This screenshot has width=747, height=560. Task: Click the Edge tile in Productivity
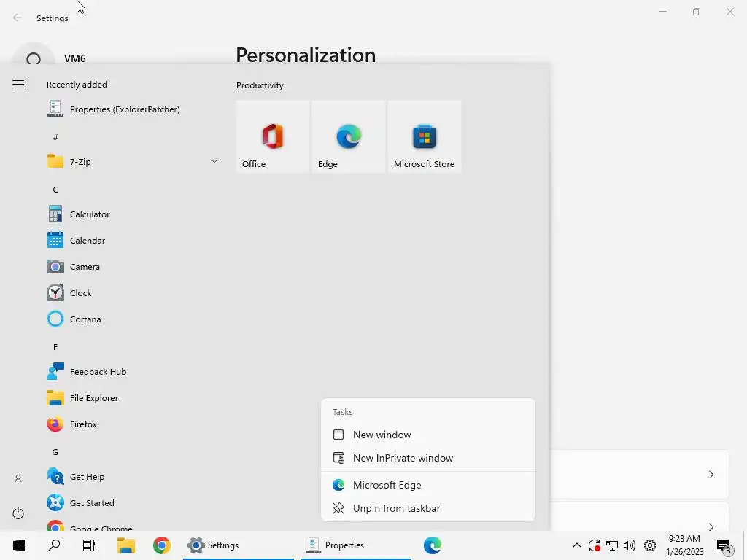pyautogui.click(x=349, y=136)
